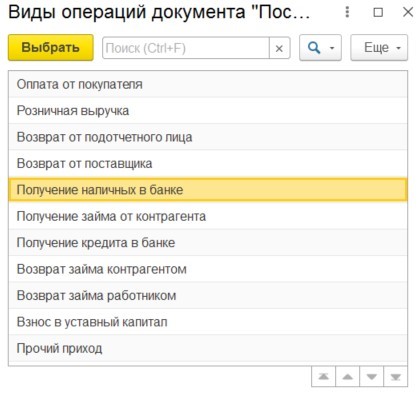The width and height of the screenshot is (419, 397).
Task: Jump to last list item arrow
Action: 396,377
